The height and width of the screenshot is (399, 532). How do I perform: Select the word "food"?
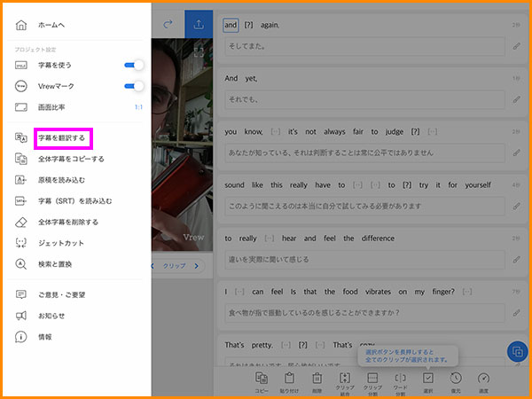coord(350,292)
